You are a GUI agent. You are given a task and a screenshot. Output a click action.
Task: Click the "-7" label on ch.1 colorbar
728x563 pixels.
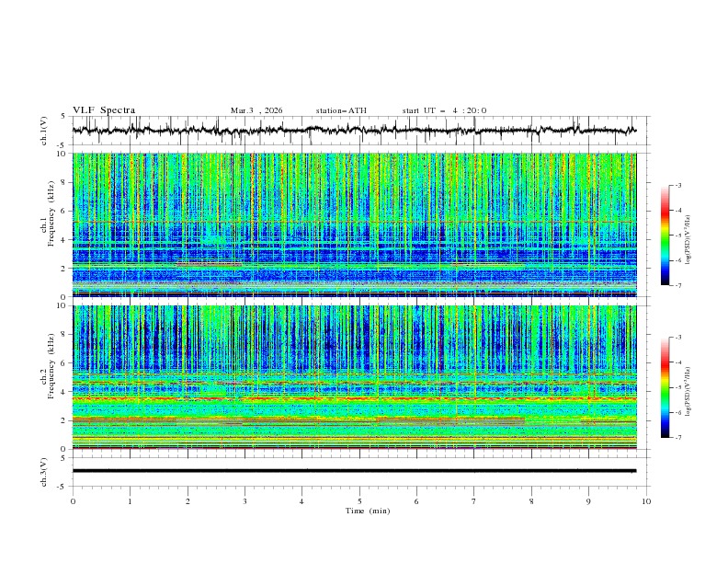click(678, 285)
